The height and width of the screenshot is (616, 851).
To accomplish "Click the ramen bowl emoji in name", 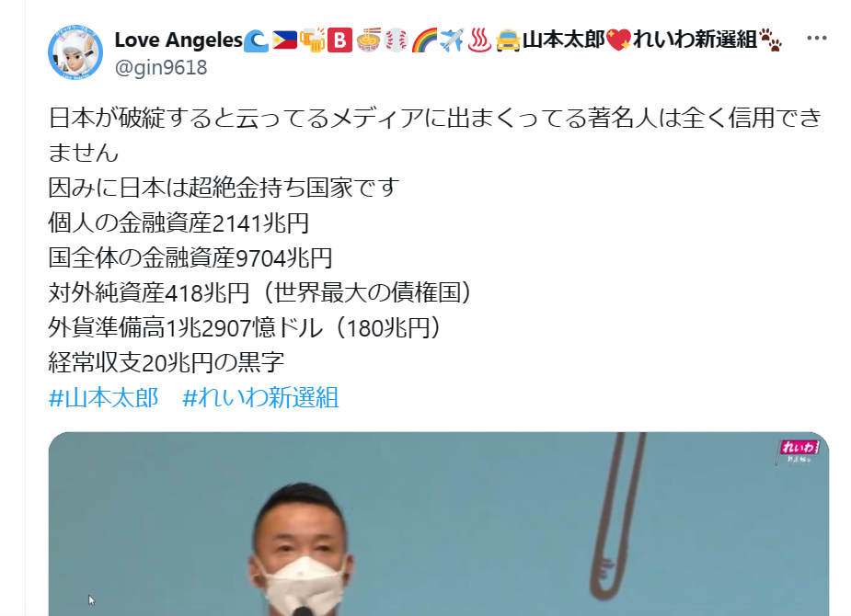I will click(369, 40).
